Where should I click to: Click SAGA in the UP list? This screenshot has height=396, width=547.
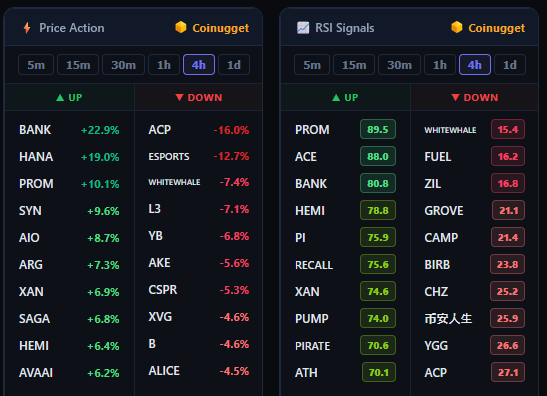tap(35, 319)
